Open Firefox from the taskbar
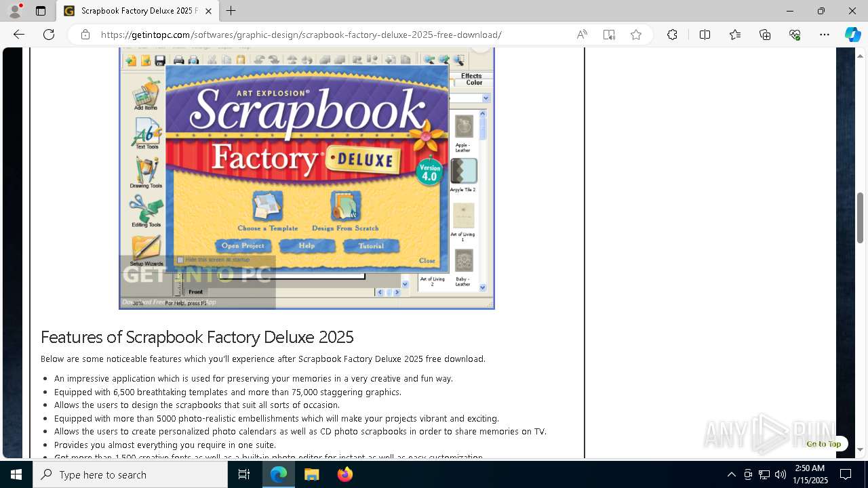 coord(344,474)
